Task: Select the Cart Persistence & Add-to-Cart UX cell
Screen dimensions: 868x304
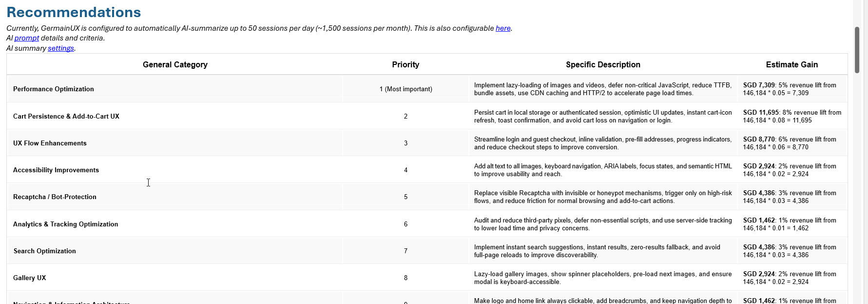Action: point(66,116)
